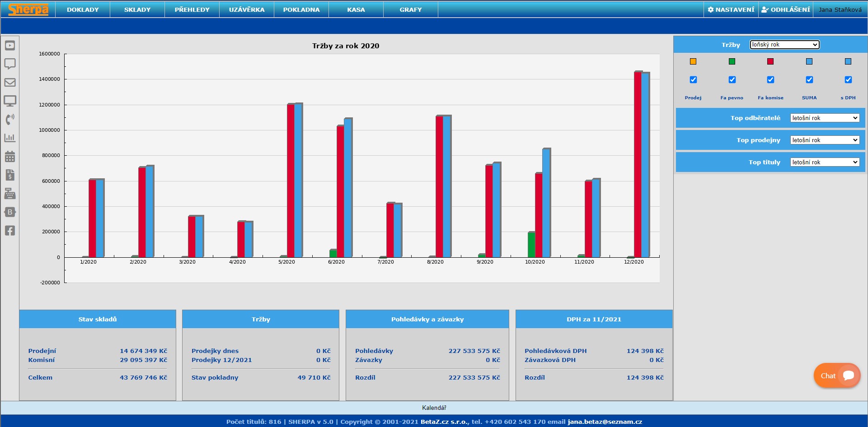
Task: Open the bar chart icon in sidebar
Action: click(10, 138)
